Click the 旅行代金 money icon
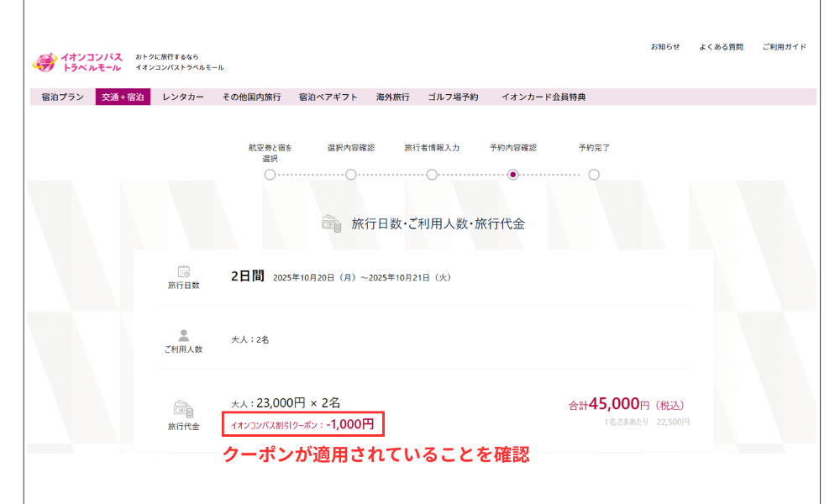The height and width of the screenshot is (504, 840). click(183, 409)
